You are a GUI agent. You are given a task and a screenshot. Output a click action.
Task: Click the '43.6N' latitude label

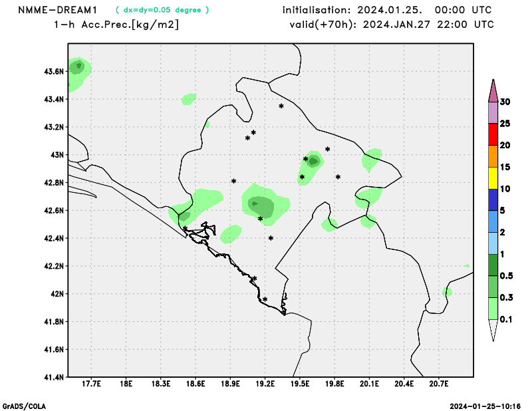[x=54, y=72]
